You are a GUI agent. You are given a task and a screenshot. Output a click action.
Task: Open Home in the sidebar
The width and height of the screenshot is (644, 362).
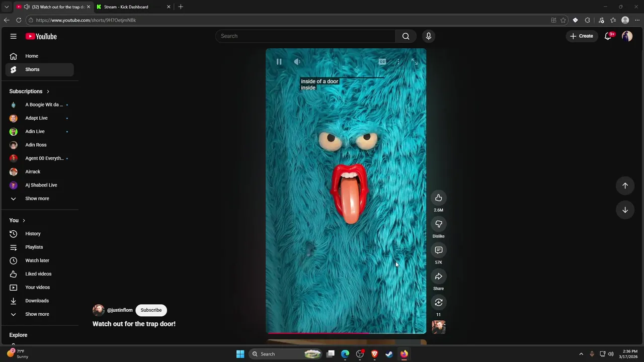coord(40,56)
